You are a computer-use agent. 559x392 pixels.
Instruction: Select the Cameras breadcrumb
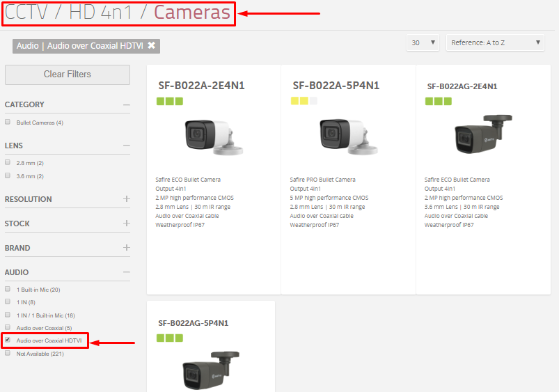(192, 13)
